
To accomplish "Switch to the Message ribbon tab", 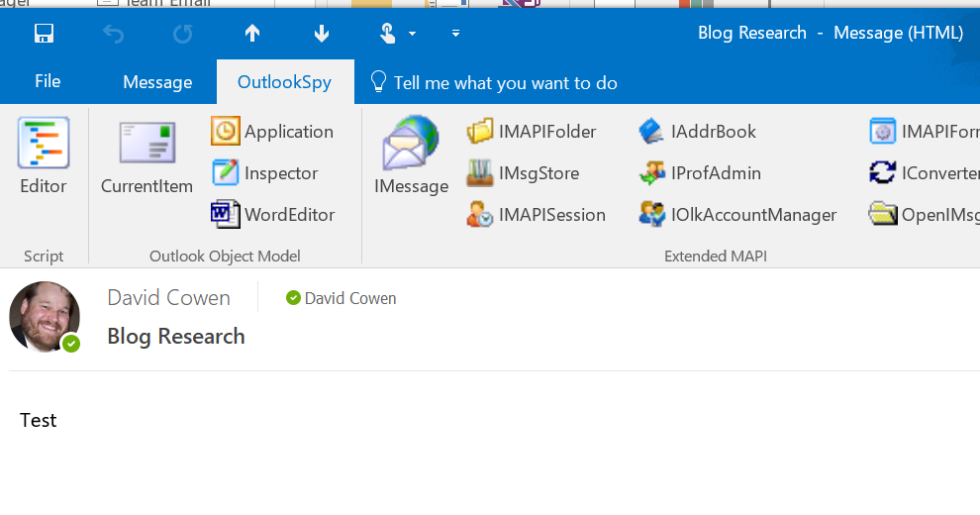I will [157, 83].
